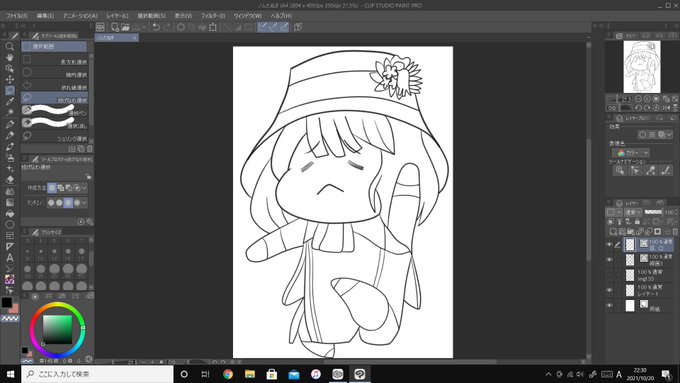Expand the anti-aliasing options arrow
Viewport: 680px width, 383px height.
click(84, 203)
